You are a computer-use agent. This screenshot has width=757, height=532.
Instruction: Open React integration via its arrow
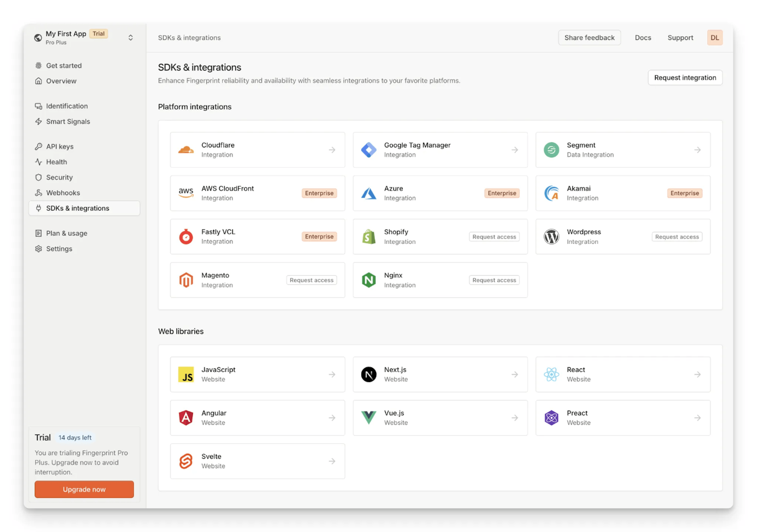pyautogui.click(x=697, y=375)
